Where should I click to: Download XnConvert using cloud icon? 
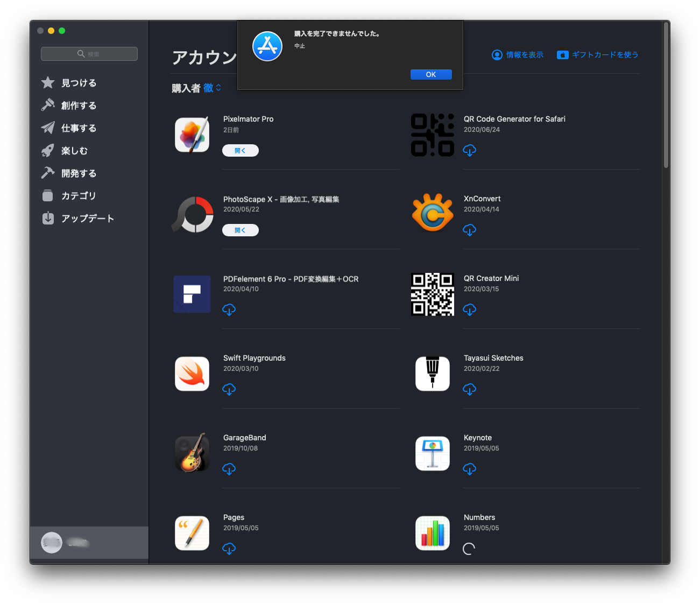[470, 230]
